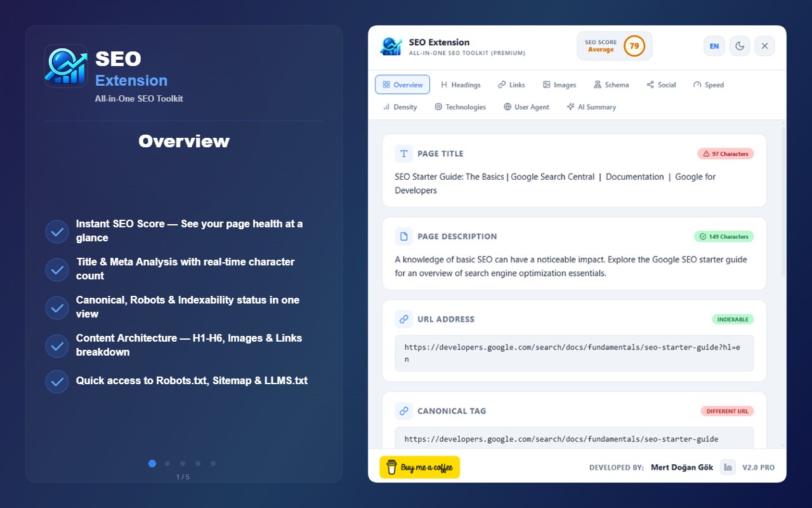
Task: Switch to the Images tab
Action: click(560, 84)
